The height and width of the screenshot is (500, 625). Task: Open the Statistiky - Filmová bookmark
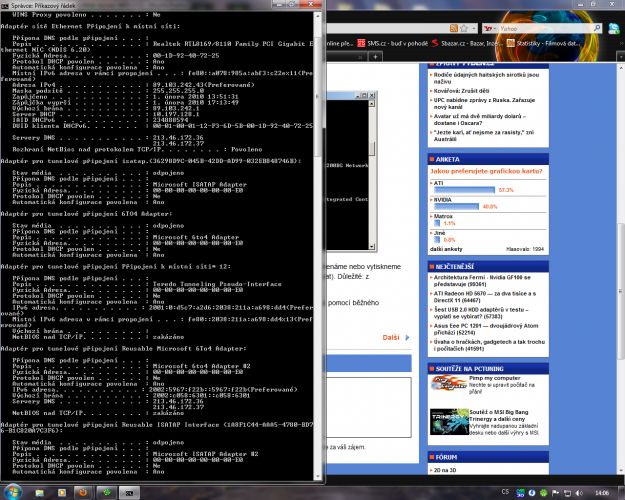[x=543, y=43]
